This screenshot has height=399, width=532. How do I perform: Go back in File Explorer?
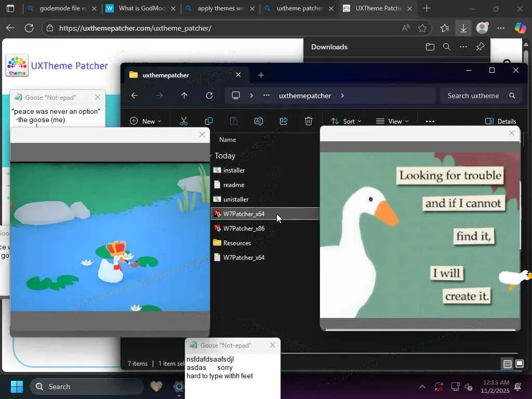[x=135, y=96]
